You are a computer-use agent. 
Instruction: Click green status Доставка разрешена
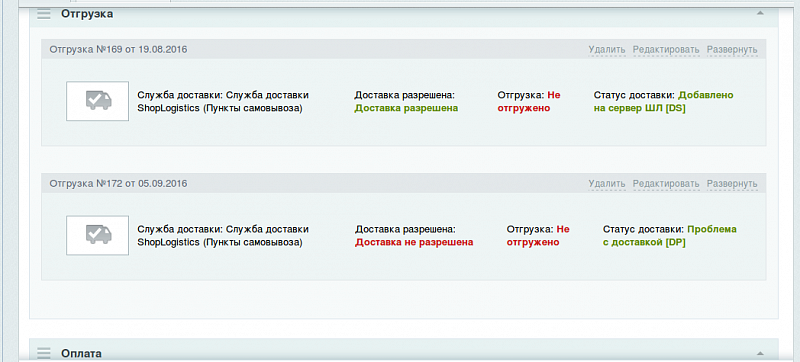tap(406, 109)
